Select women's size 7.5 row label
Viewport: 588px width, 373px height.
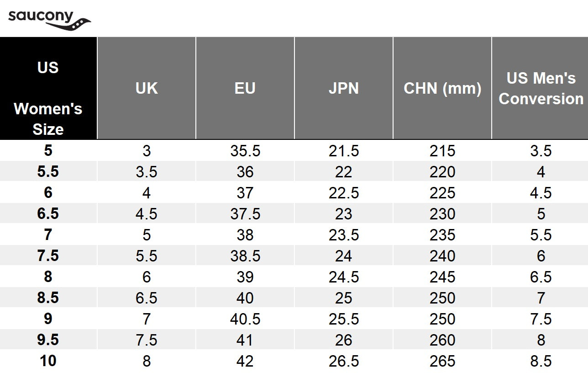pos(48,256)
